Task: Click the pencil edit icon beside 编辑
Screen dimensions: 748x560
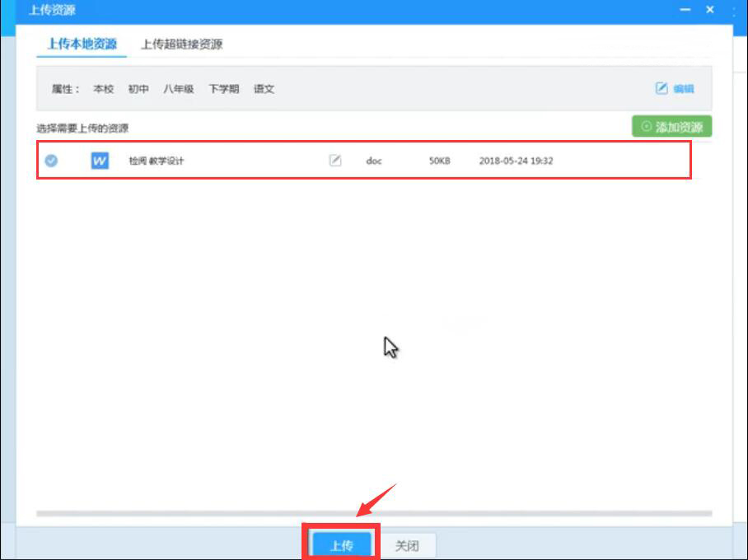Action: (x=662, y=88)
